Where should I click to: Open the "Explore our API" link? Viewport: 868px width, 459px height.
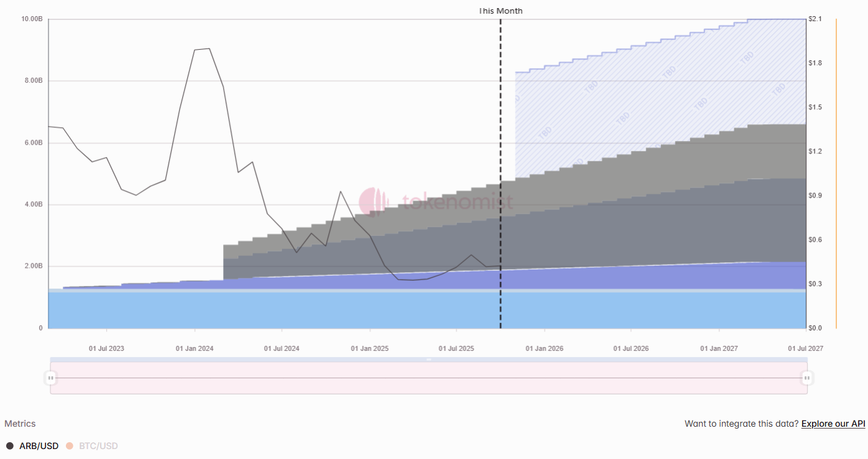point(833,424)
